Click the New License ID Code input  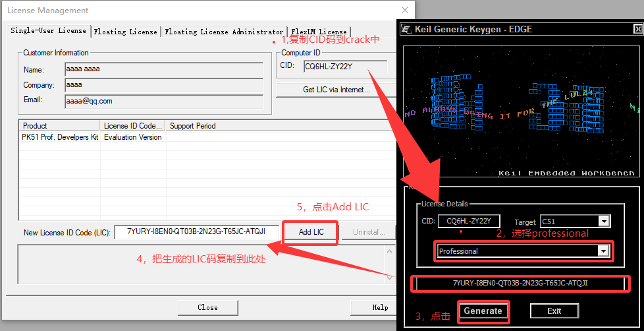(197, 232)
